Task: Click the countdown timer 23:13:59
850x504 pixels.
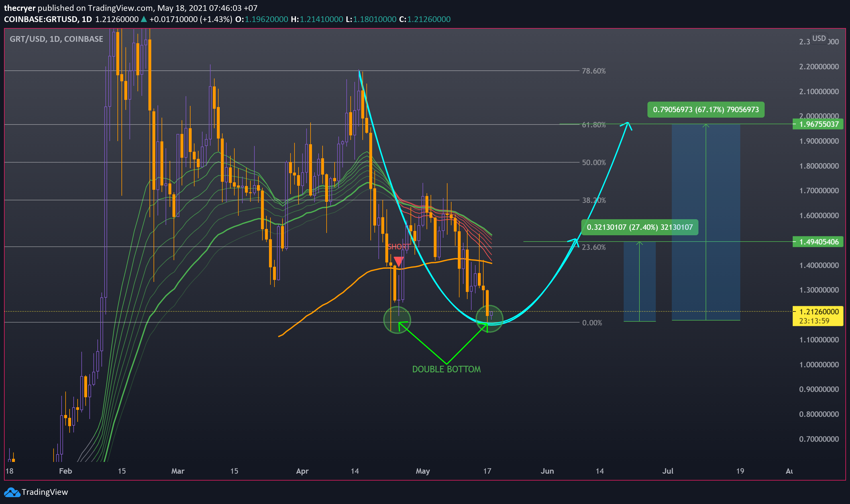Action: [814, 321]
